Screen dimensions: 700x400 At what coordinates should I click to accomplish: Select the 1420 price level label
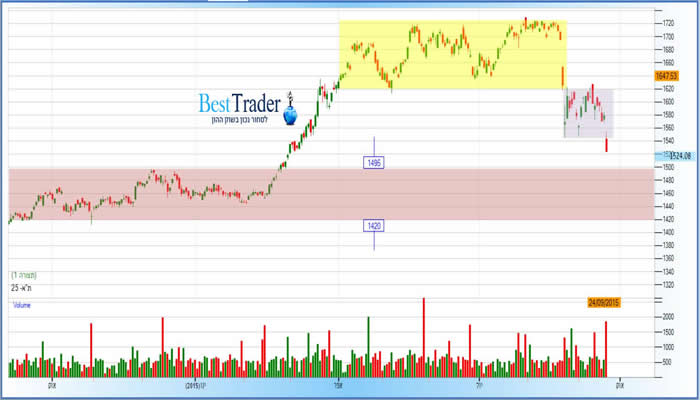coord(375,226)
